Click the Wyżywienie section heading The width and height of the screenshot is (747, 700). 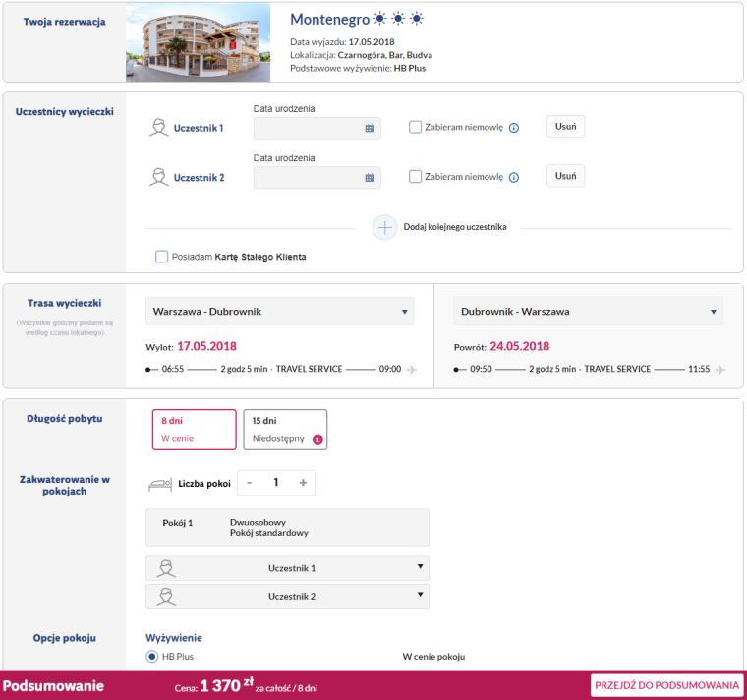tap(174, 638)
